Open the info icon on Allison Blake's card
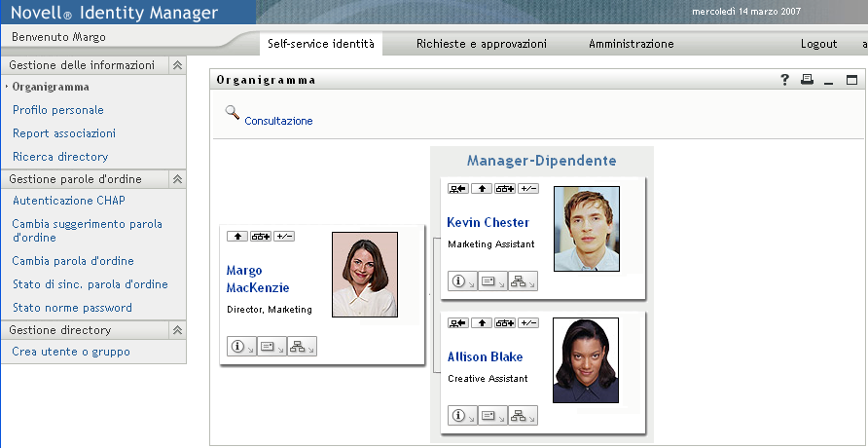This screenshot has height=448, width=868. click(462, 415)
